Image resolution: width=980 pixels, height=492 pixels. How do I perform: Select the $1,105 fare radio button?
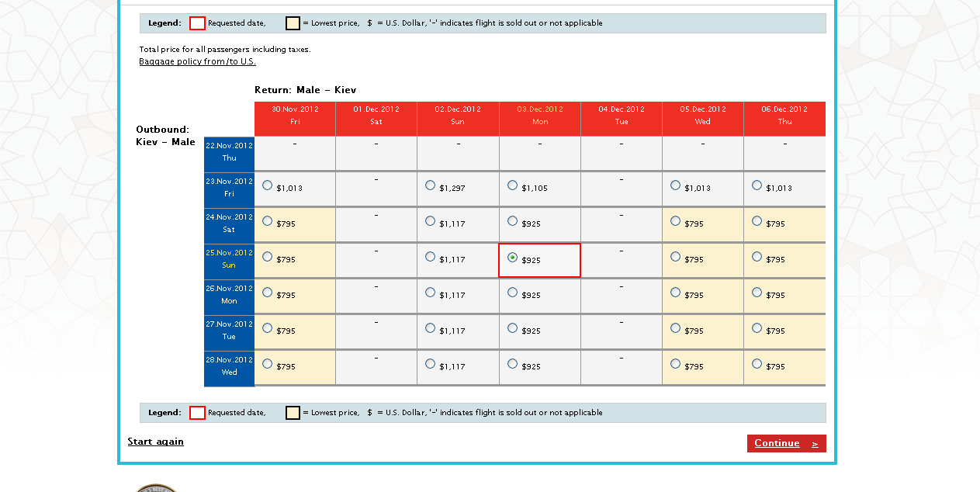click(x=512, y=185)
